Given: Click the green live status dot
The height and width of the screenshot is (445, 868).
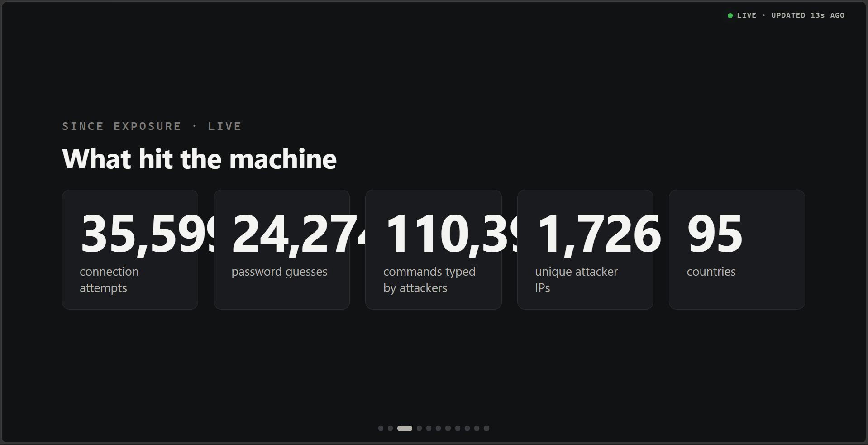Looking at the screenshot, I should coord(730,15).
